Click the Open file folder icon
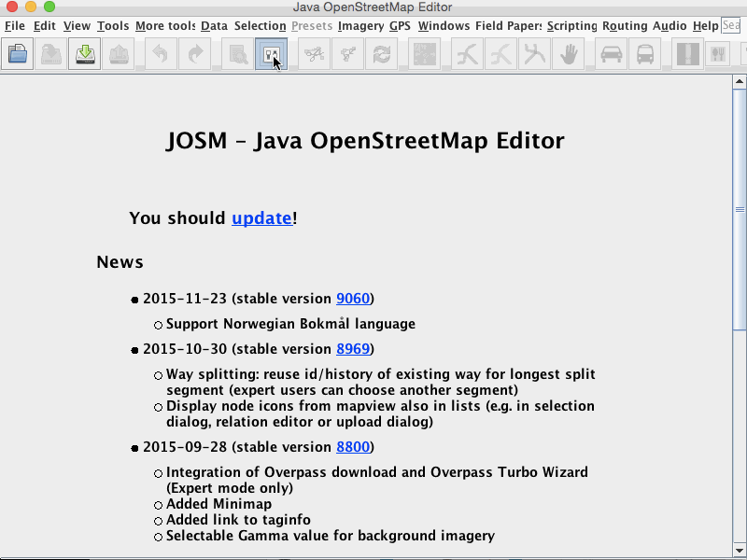This screenshot has height=560, width=747. point(17,54)
